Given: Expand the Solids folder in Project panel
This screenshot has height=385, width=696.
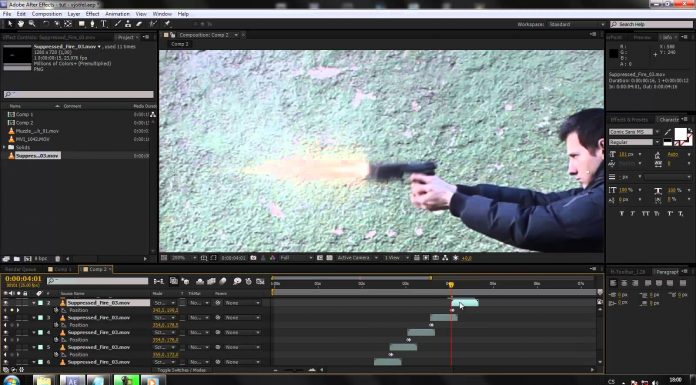Looking at the screenshot, I should click(x=4, y=147).
